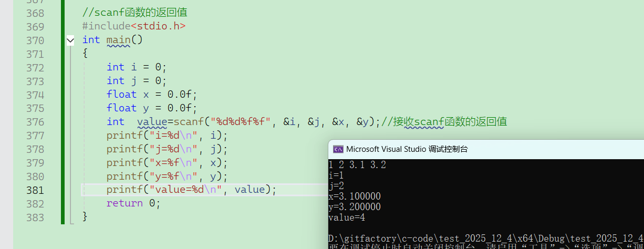Click the "%d%d%f%f" format string
Viewport: 644px width, 249px height.
click(241, 122)
